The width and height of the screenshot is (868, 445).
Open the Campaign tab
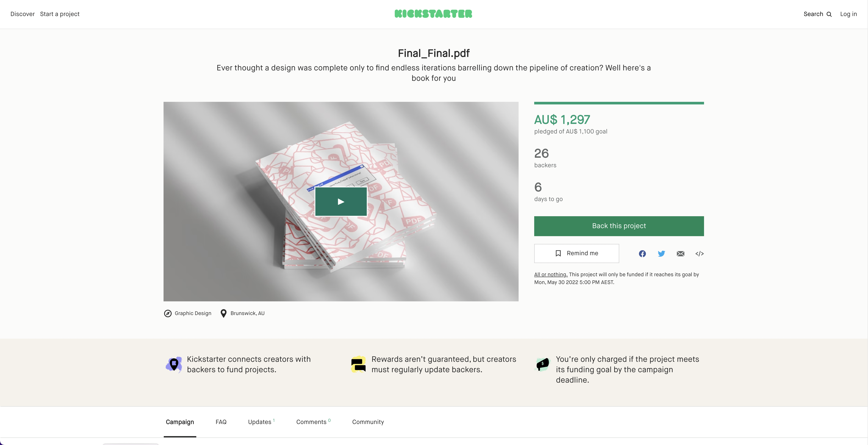(x=180, y=422)
